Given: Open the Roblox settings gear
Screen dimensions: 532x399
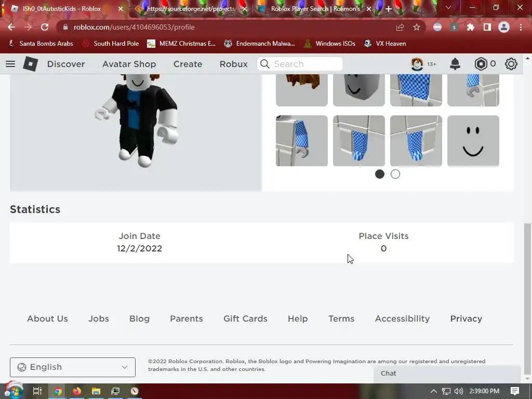Looking at the screenshot, I should coord(511,64).
